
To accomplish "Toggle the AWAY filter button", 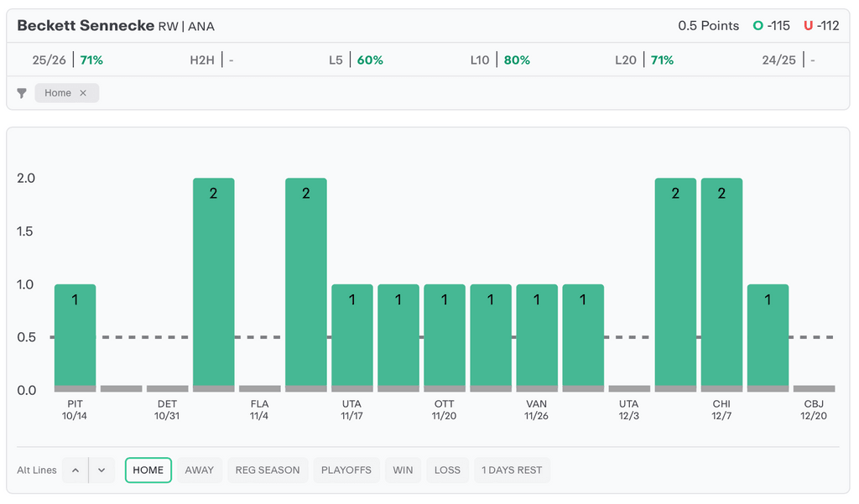I will pos(200,470).
